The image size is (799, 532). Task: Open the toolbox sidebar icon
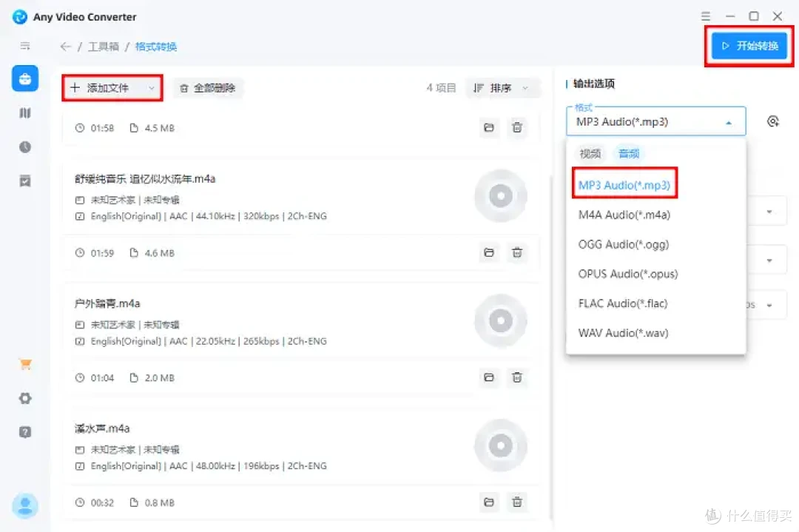click(x=25, y=78)
